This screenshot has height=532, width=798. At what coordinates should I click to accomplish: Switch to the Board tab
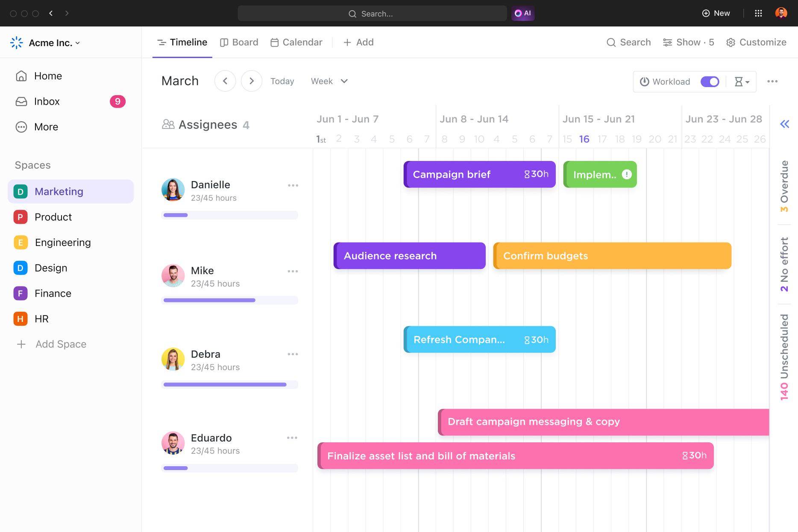(x=239, y=42)
